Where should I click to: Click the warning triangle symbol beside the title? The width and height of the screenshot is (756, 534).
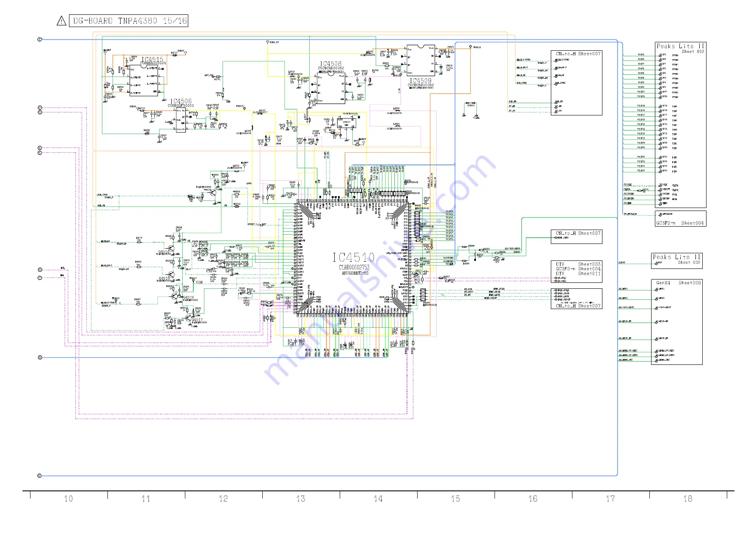[61, 21]
